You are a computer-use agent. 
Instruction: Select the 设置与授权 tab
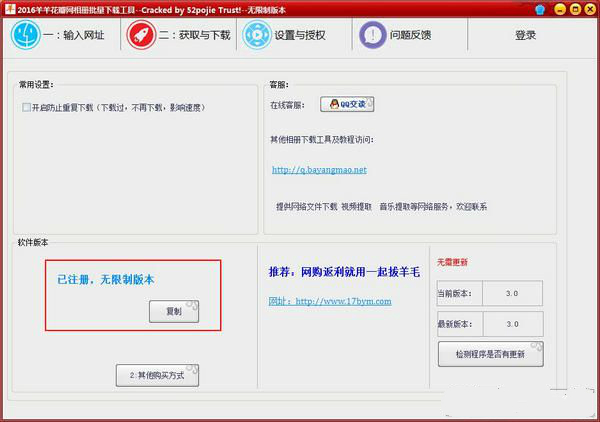click(x=294, y=35)
